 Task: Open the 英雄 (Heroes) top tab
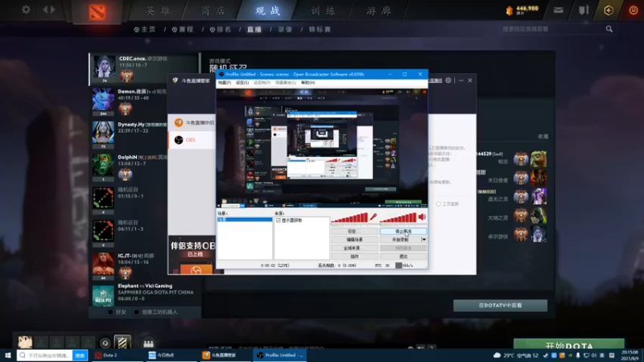pyautogui.click(x=158, y=10)
